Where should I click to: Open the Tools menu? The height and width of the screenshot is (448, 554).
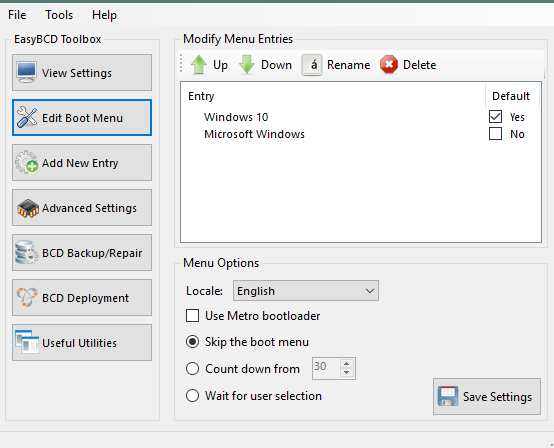[59, 15]
